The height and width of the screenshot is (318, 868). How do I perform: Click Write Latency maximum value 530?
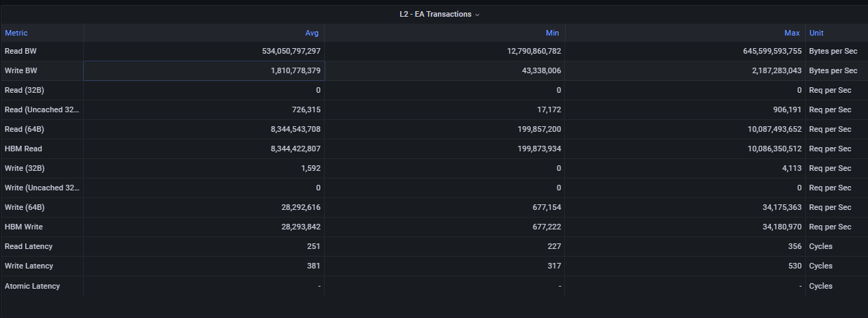click(x=795, y=266)
